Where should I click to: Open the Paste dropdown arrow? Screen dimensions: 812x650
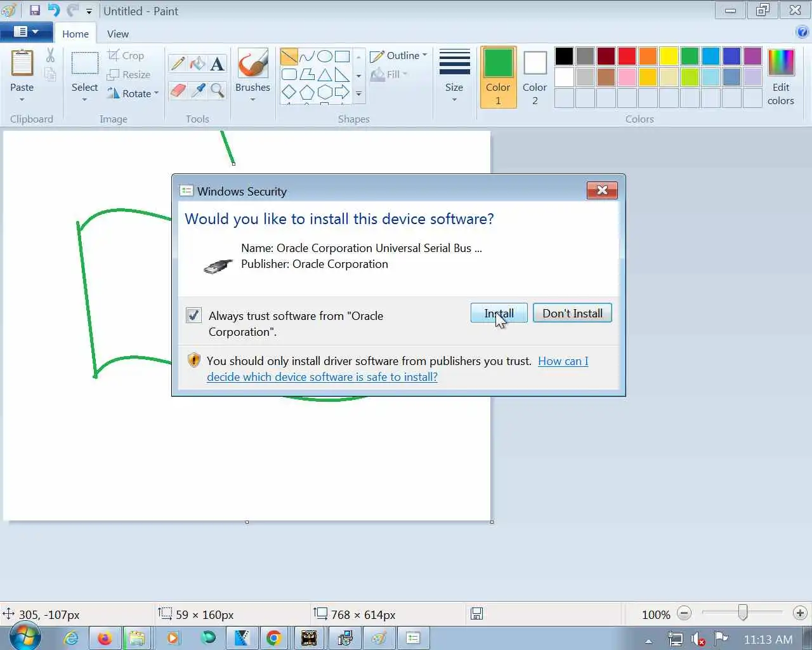(x=22, y=100)
